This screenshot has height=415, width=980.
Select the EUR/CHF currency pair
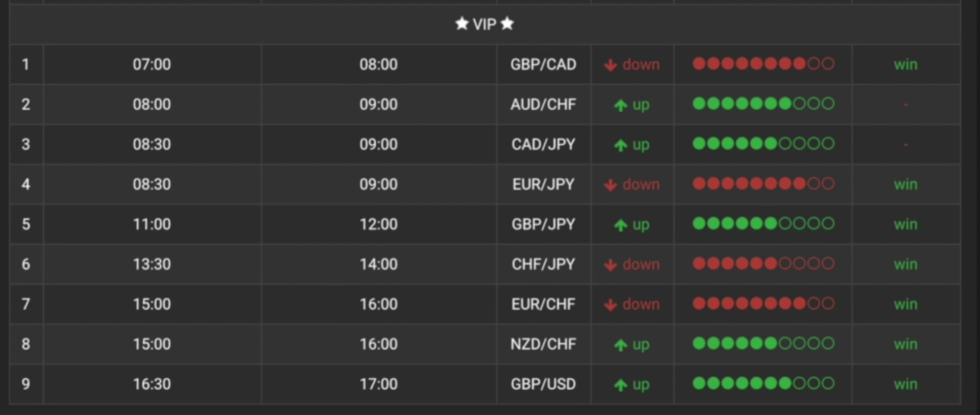coord(543,304)
